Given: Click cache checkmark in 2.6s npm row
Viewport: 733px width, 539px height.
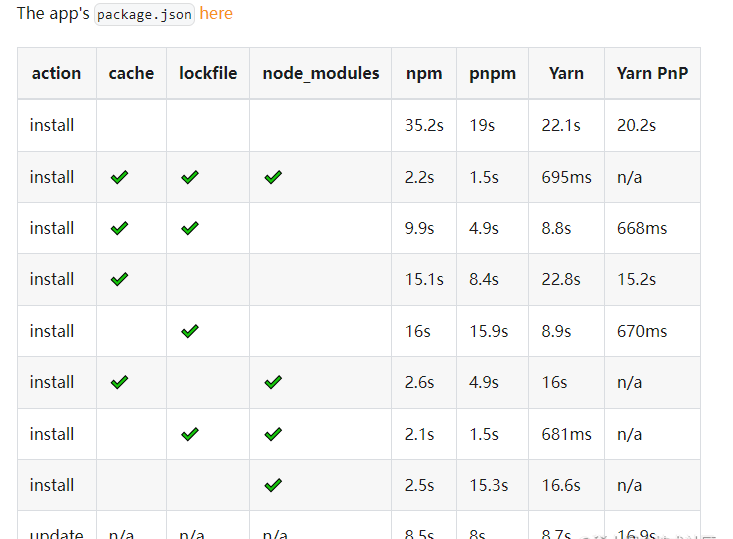Looking at the screenshot, I should [120, 382].
